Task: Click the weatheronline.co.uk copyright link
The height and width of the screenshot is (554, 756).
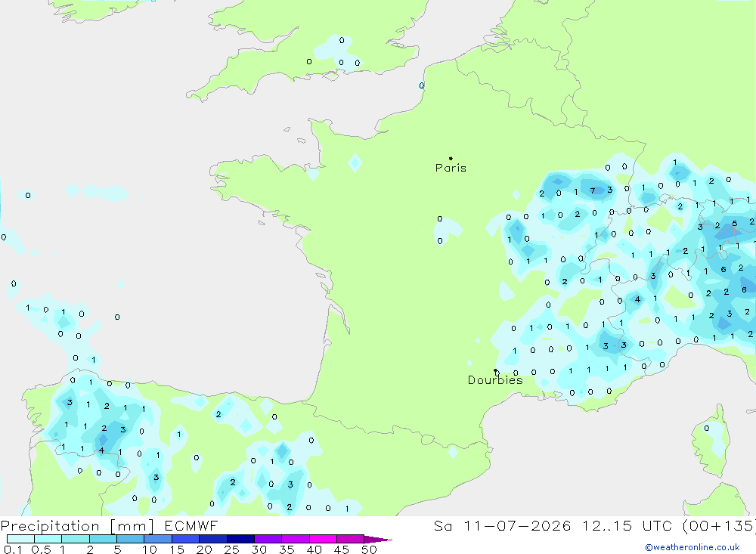Action: [x=692, y=547]
